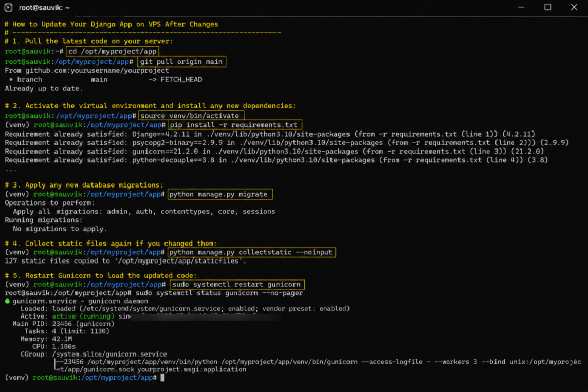588x392 pixels.
Task: Click the green status dot beside gunicorn.service
Action: (x=7, y=301)
